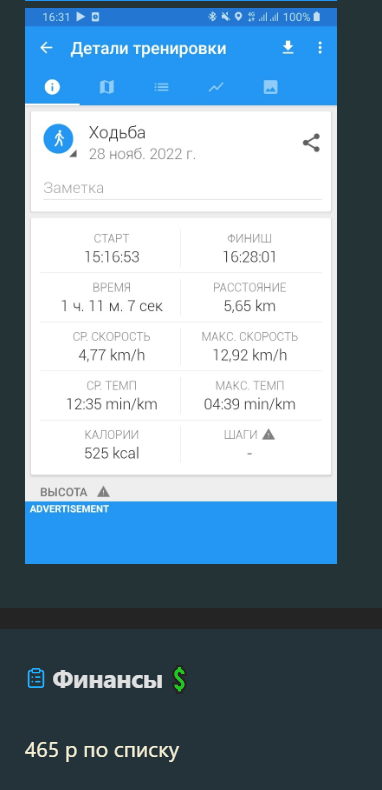The height and width of the screenshot is (790, 382).
Task: Open the list tab for laps
Action: pos(161,87)
